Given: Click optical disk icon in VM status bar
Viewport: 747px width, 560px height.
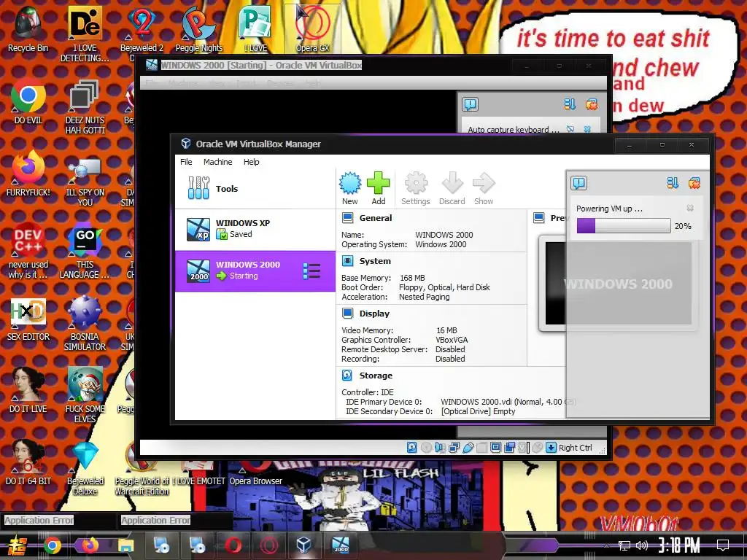Looking at the screenshot, I should tap(426, 448).
